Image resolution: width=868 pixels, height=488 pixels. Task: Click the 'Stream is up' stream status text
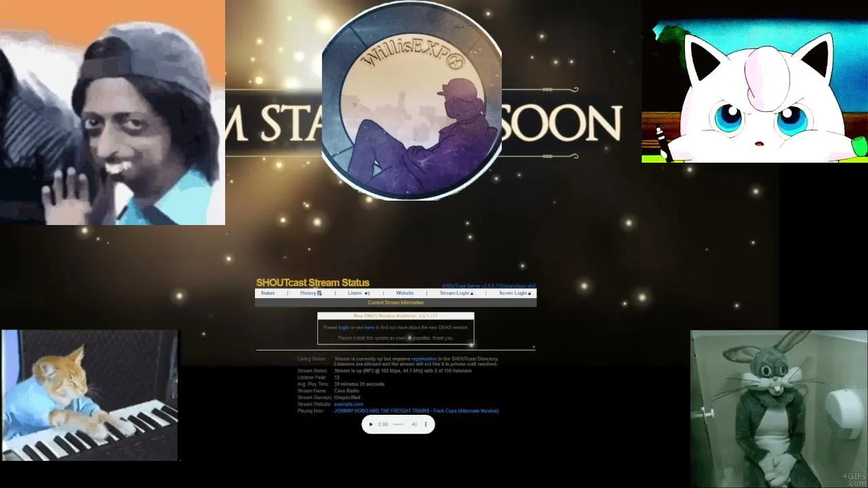[403, 371]
